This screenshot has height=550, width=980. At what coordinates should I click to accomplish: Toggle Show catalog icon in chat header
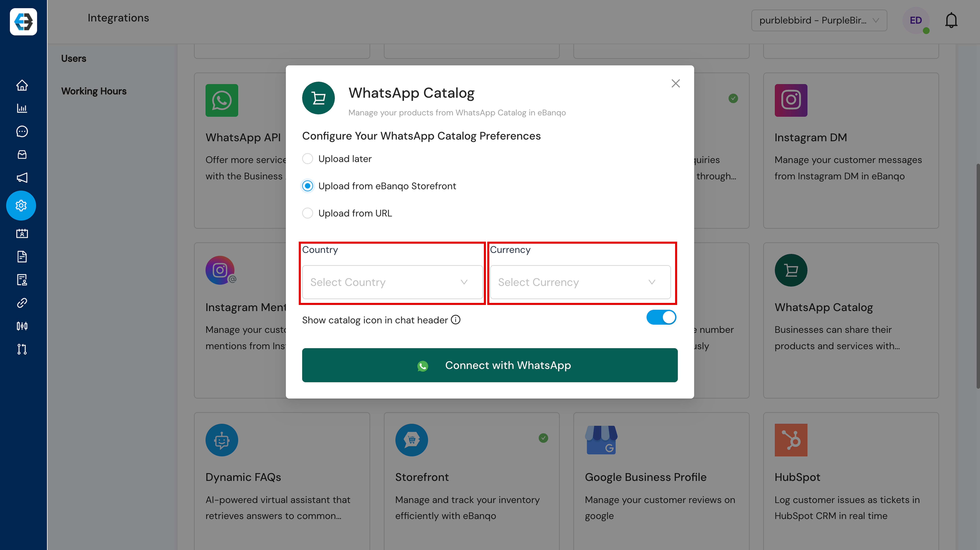coord(661,317)
